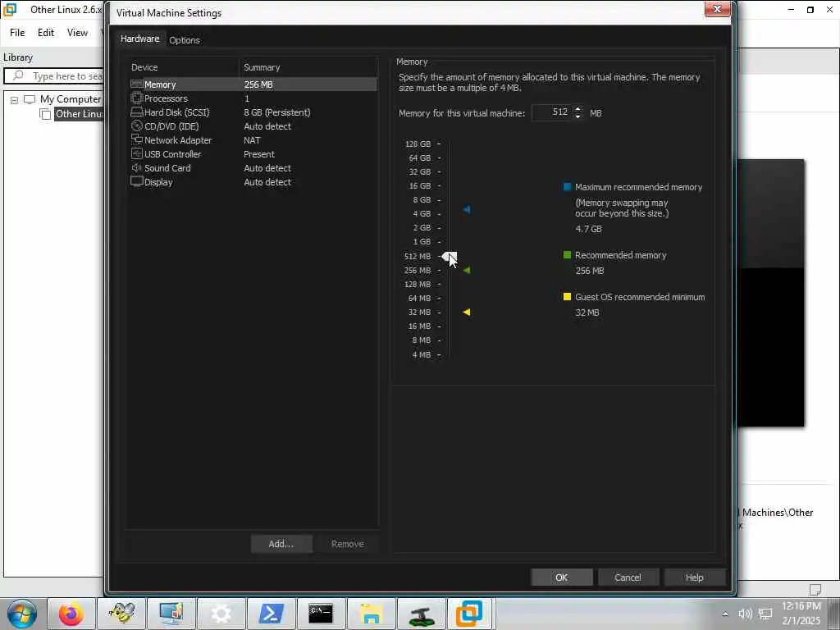This screenshot has height=630, width=840.
Task: Open the Edit menu in VMware window
Action: (46, 33)
